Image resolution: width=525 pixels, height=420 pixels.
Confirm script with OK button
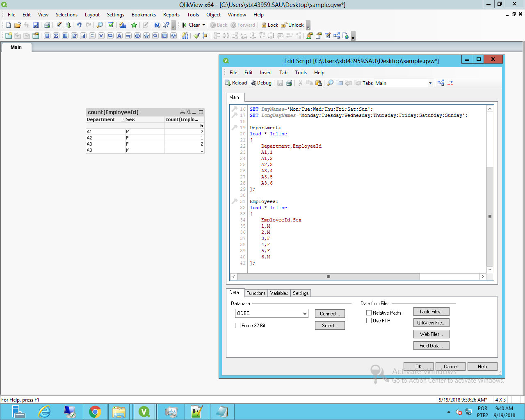(418, 367)
